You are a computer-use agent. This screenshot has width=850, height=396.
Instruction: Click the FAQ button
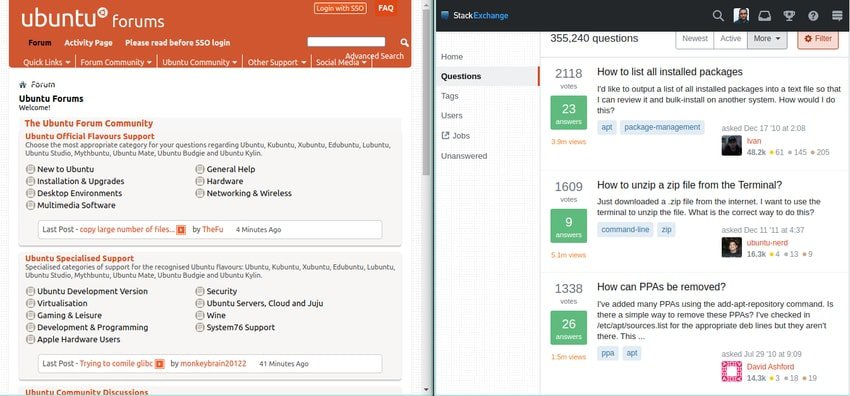click(x=386, y=8)
